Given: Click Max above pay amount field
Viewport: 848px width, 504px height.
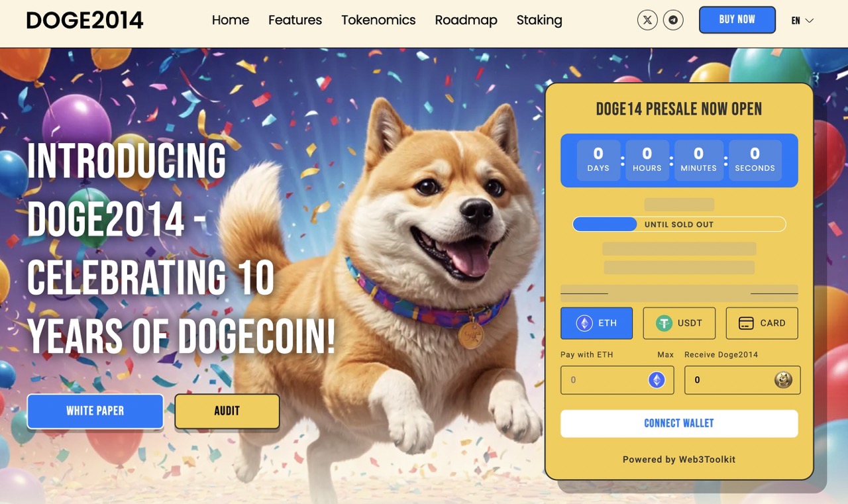Looking at the screenshot, I should click(665, 355).
